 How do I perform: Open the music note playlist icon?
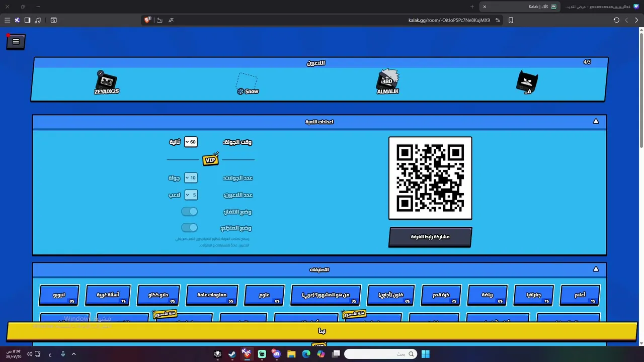38,20
